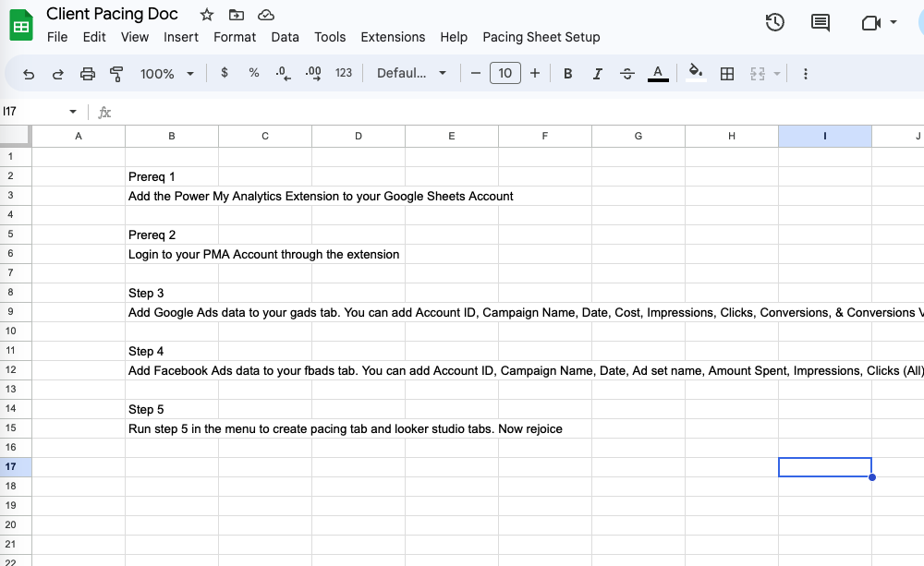Expand merge type dropdown arrow
The height and width of the screenshot is (566, 924).
click(x=777, y=74)
